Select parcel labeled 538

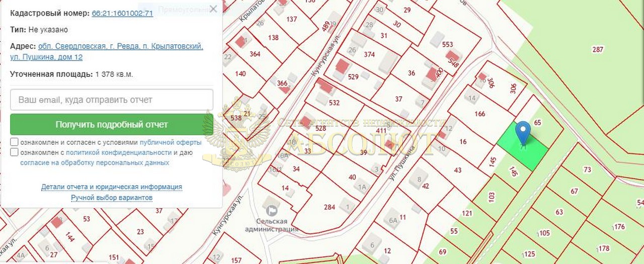235,119
